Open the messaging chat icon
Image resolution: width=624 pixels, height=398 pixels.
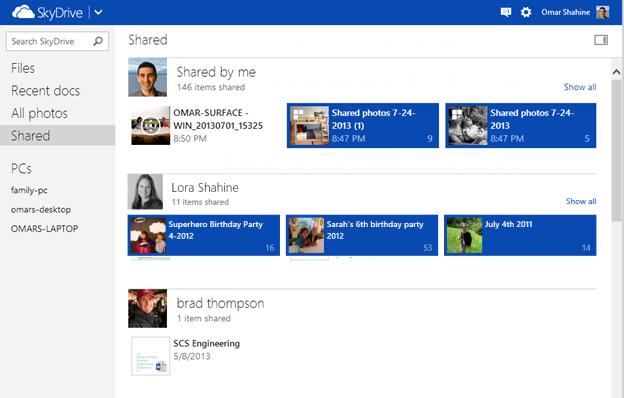tap(505, 12)
